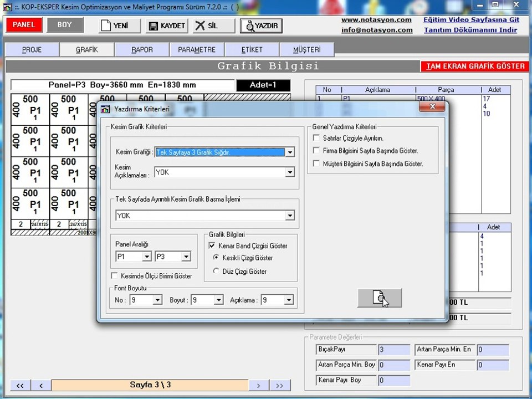Image resolution: width=532 pixels, height=399 pixels.
Task: Click the BıçakPayı value field
Action: 394,350
